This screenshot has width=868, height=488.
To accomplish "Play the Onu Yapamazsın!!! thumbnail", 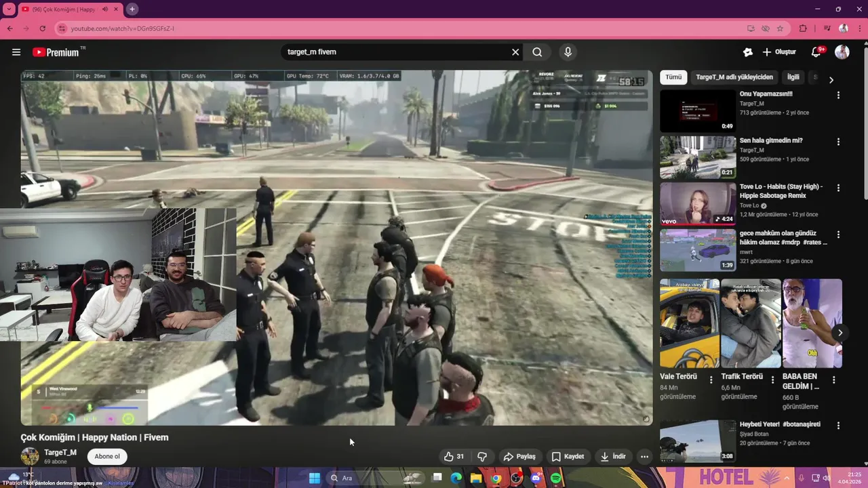I will (x=698, y=110).
